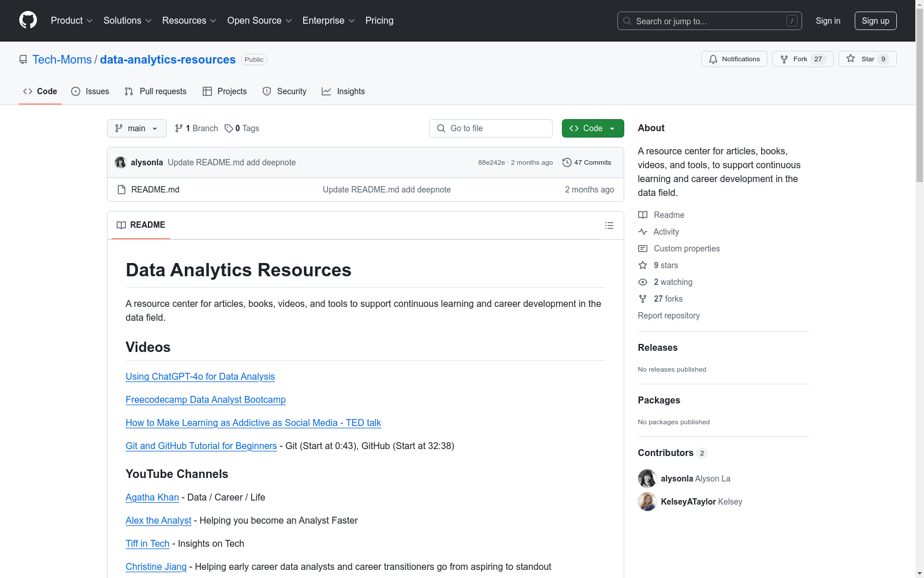Viewport: 924px width, 578px height.
Task: Click the Readme book icon in About
Action: click(x=643, y=215)
